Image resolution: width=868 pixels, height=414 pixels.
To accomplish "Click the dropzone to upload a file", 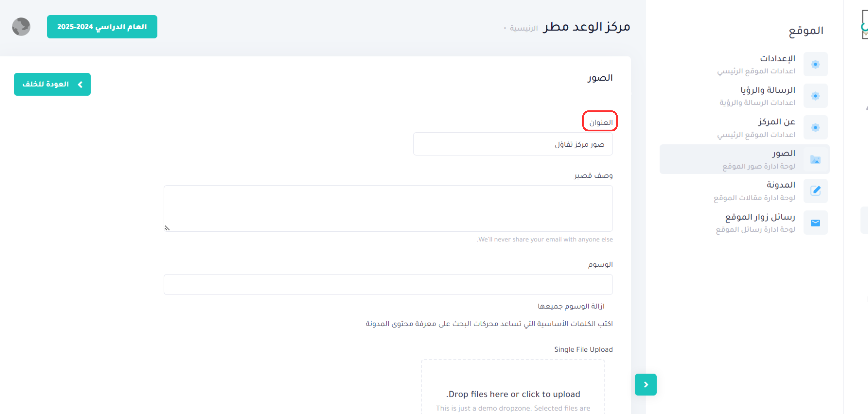I will pyautogui.click(x=513, y=387).
